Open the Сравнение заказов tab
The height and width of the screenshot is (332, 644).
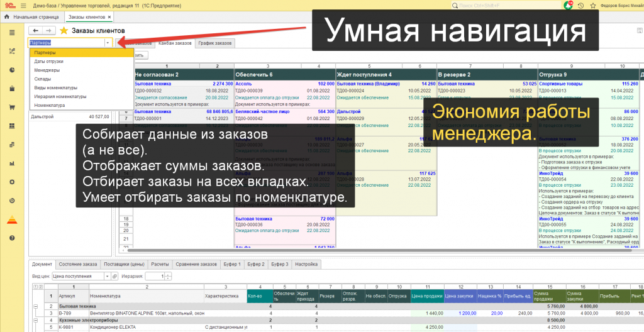click(x=197, y=264)
